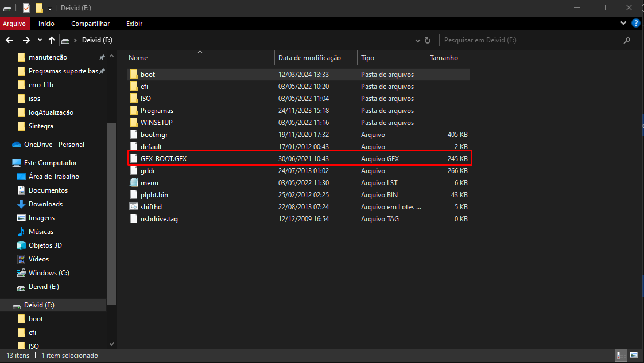Click the search box for Deivid (E:)
The height and width of the screenshot is (363, 644).
pos(537,40)
